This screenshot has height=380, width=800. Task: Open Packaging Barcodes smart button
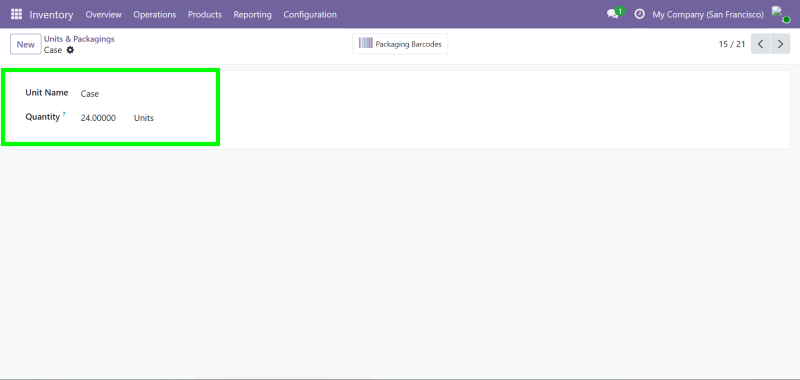pos(400,44)
